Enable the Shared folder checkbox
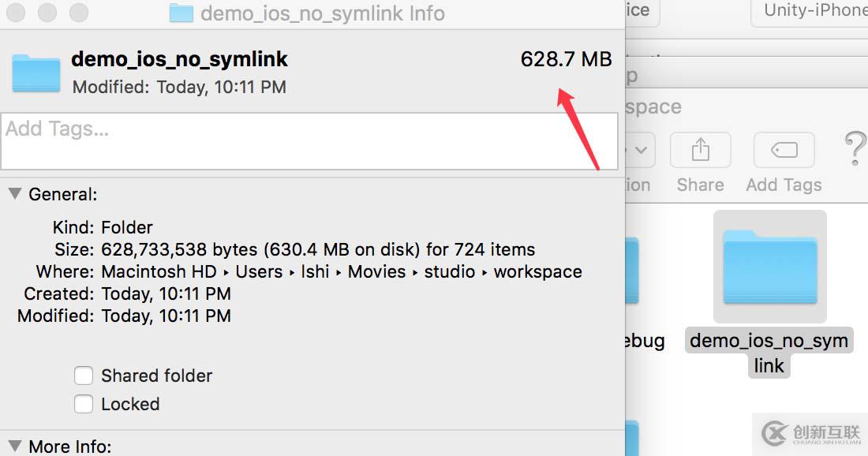Image resolution: width=868 pixels, height=456 pixels. tap(84, 376)
